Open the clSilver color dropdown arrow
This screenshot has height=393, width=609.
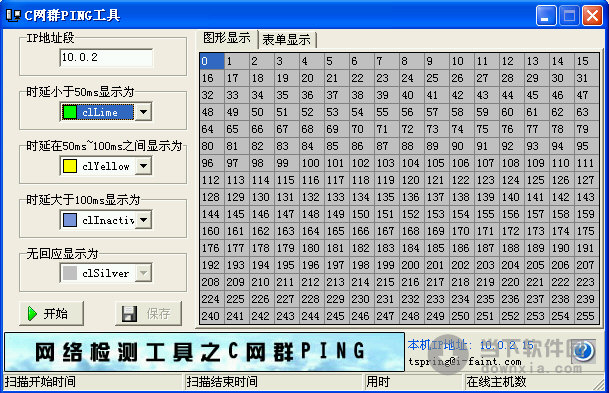pos(143,273)
